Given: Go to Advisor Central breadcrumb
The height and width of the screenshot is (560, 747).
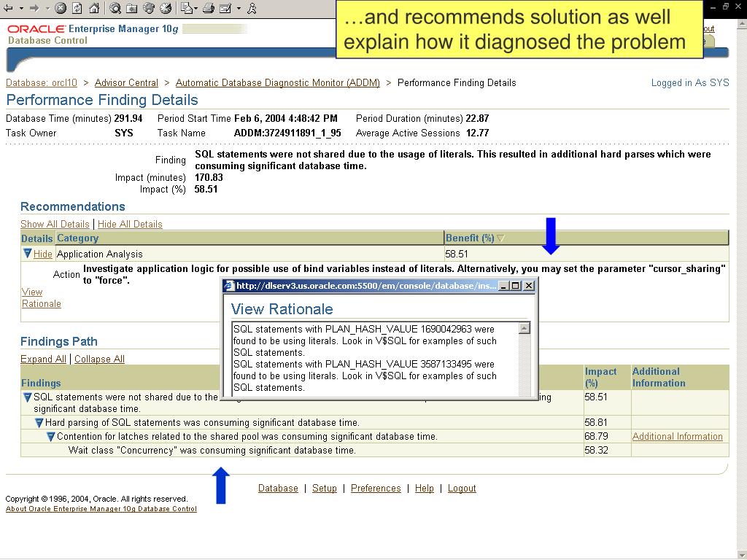Looking at the screenshot, I should 126,83.
